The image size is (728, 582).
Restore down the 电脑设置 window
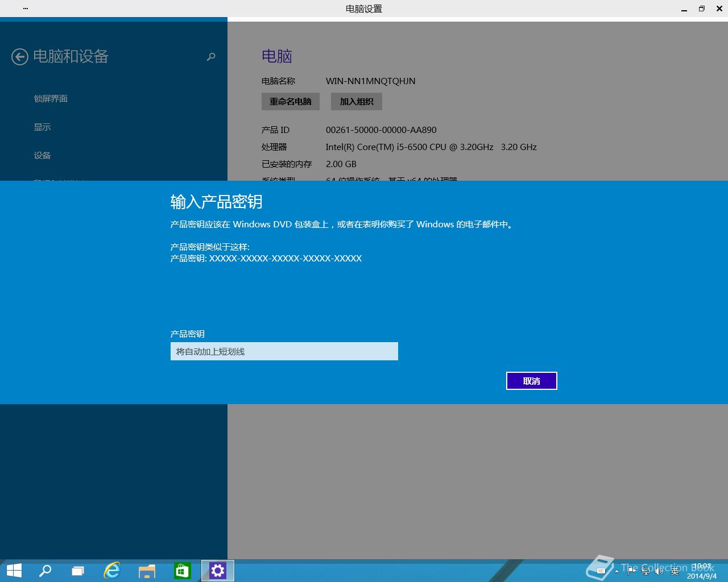tap(702, 9)
